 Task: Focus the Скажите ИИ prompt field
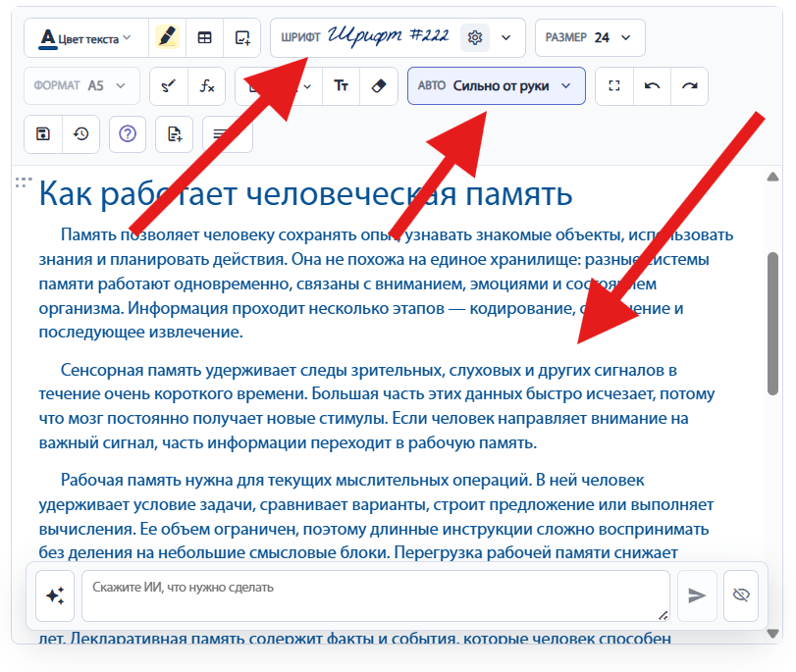(x=376, y=595)
